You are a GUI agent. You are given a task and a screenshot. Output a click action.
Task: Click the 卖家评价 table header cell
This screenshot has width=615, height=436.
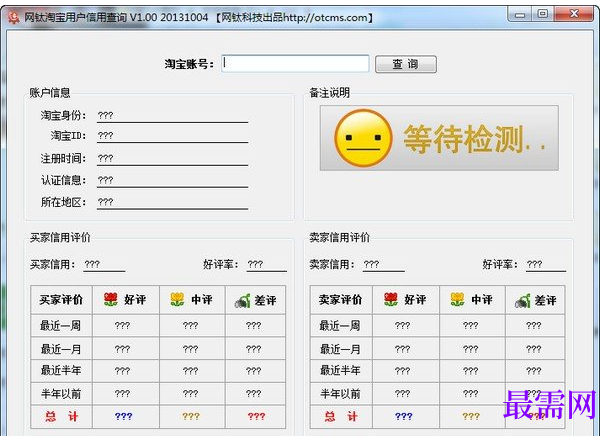point(340,300)
